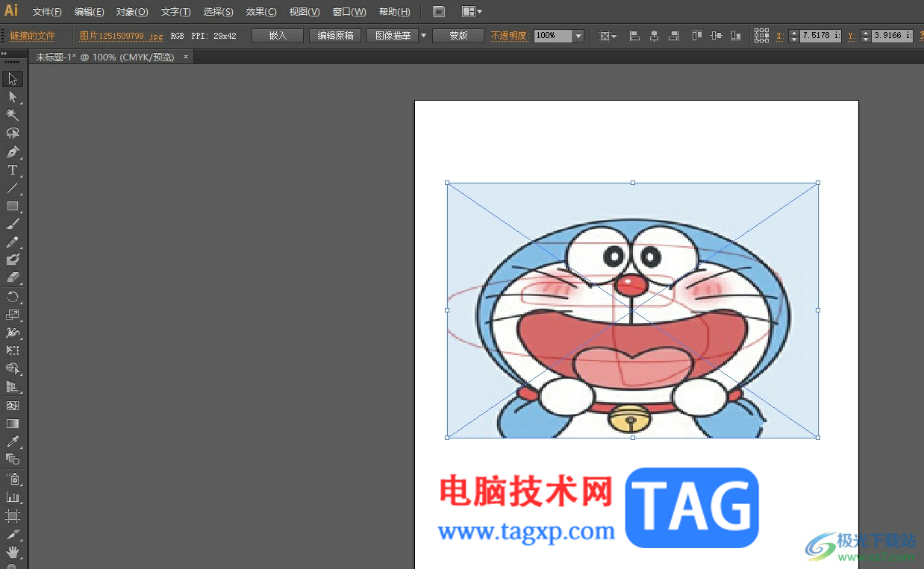Click the vertical align top icon
The width and height of the screenshot is (924, 569).
coord(697,36)
